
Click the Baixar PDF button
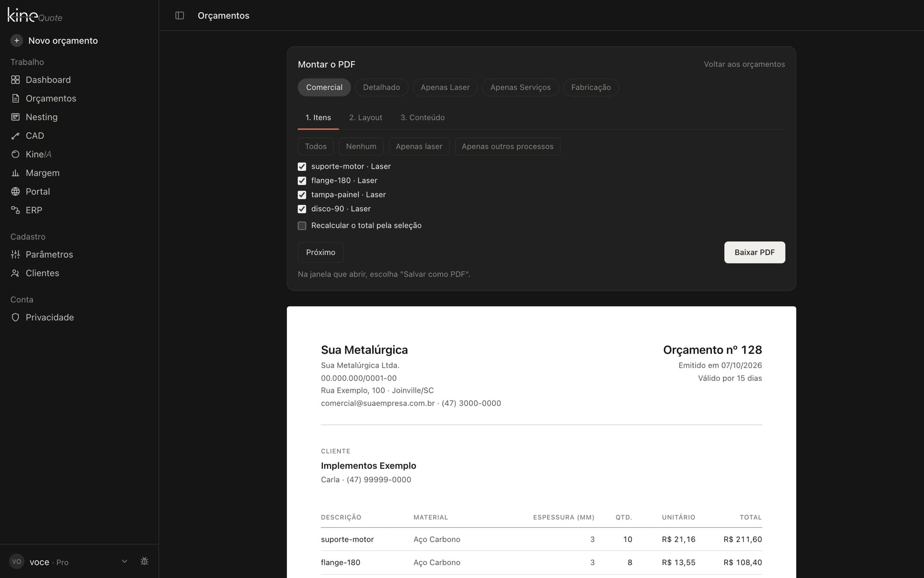click(x=755, y=252)
